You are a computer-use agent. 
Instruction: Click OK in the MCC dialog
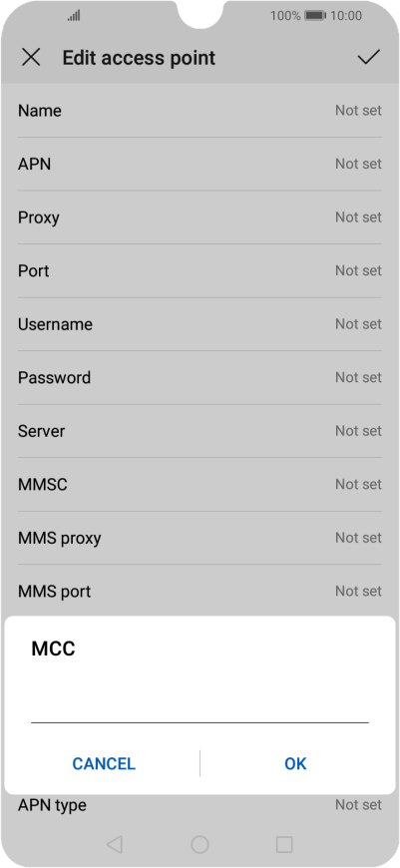[x=295, y=764]
